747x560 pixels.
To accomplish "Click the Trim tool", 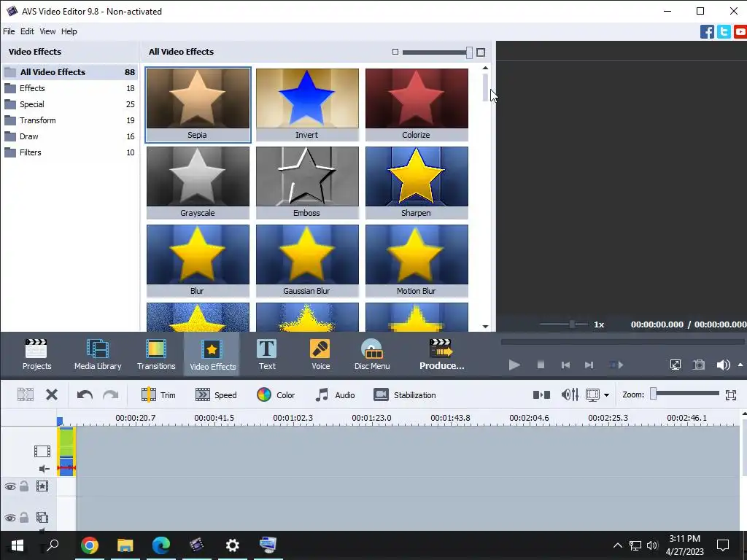I will 158,394.
